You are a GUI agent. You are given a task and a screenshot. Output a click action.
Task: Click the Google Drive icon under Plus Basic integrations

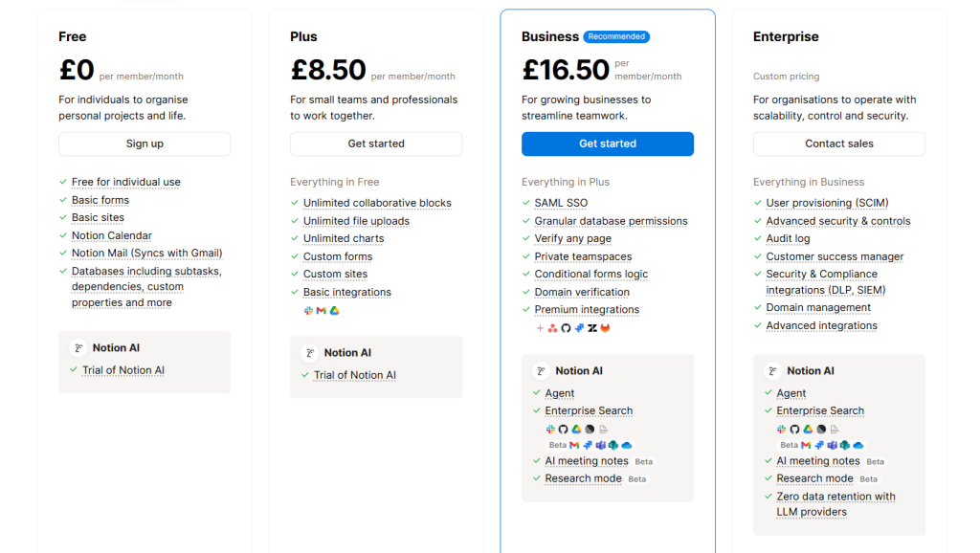335,311
